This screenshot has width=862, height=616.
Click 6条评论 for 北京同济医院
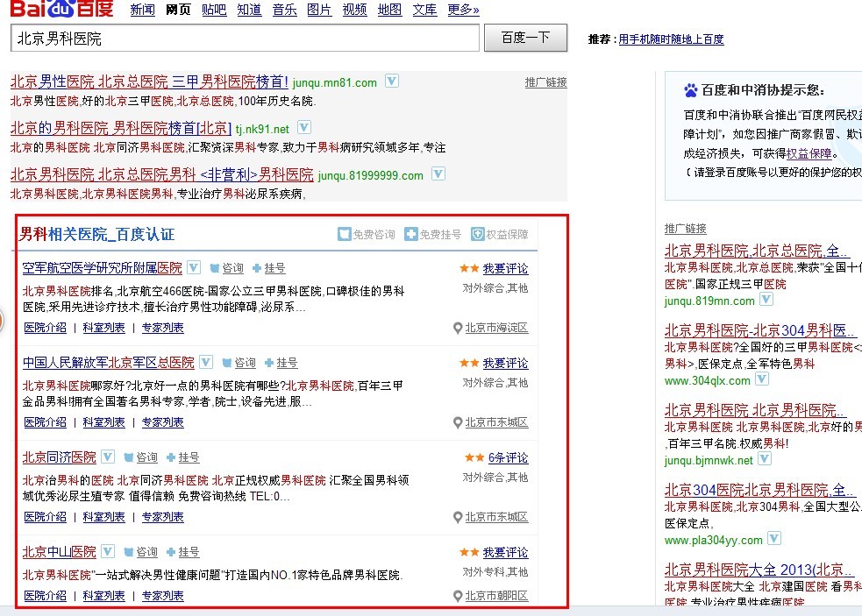[508, 457]
